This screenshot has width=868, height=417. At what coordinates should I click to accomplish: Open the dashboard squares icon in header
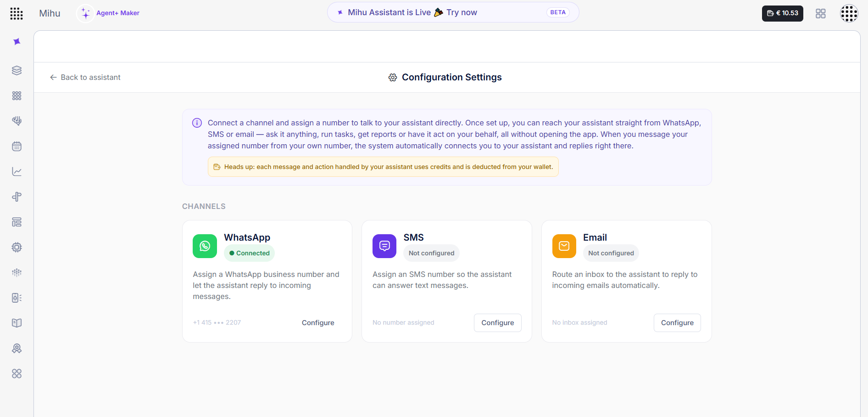[821, 13]
